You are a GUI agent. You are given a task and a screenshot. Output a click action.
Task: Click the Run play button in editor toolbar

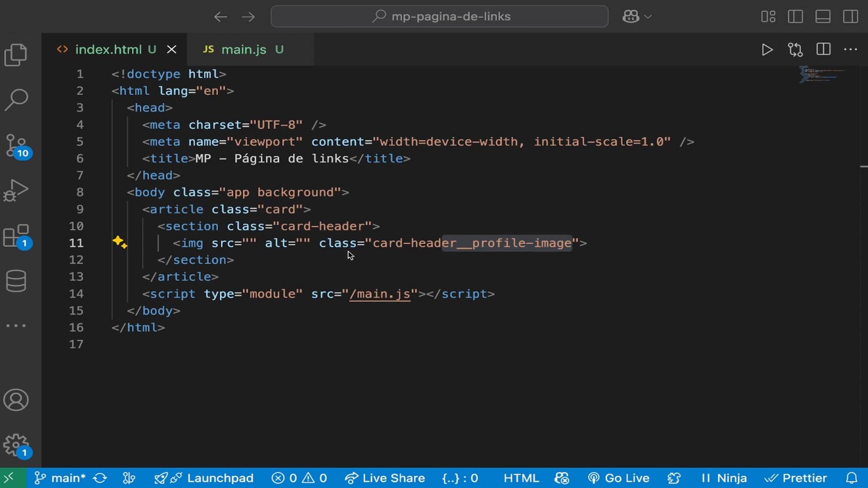[x=767, y=50]
